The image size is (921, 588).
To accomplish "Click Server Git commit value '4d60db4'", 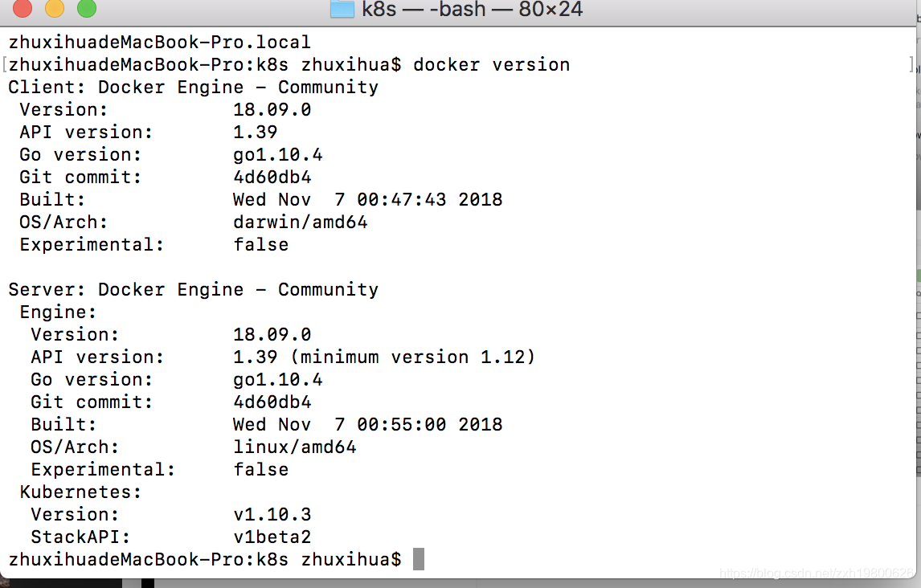I will coord(272,402).
